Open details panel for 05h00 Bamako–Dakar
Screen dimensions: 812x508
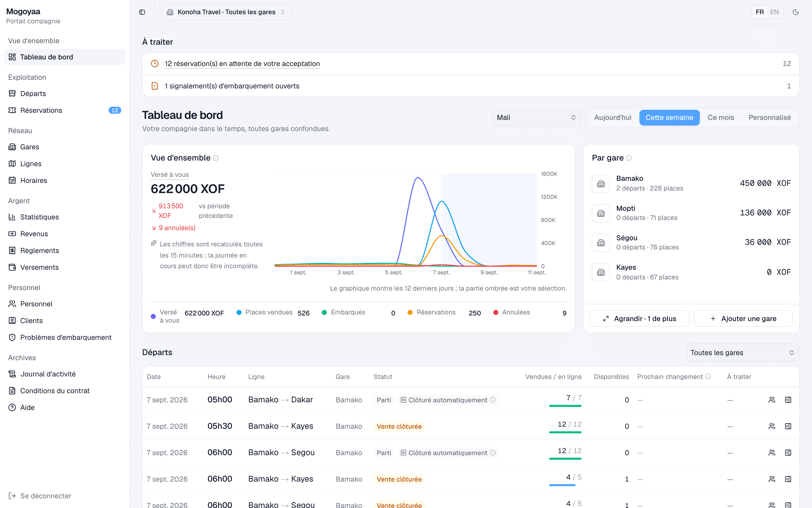788,400
